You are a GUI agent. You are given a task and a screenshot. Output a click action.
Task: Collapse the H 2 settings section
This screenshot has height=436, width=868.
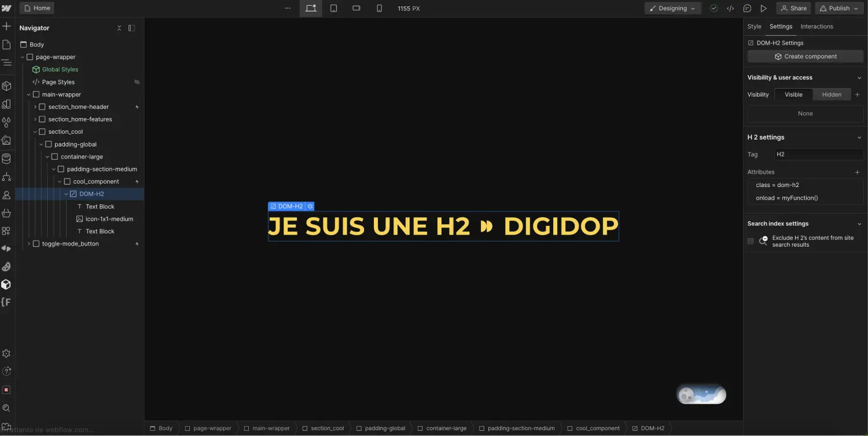tap(859, 137)
